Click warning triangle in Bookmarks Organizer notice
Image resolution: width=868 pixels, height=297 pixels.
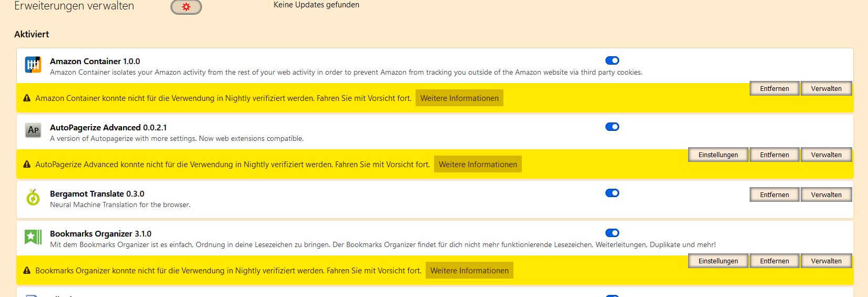pos(27,271)
